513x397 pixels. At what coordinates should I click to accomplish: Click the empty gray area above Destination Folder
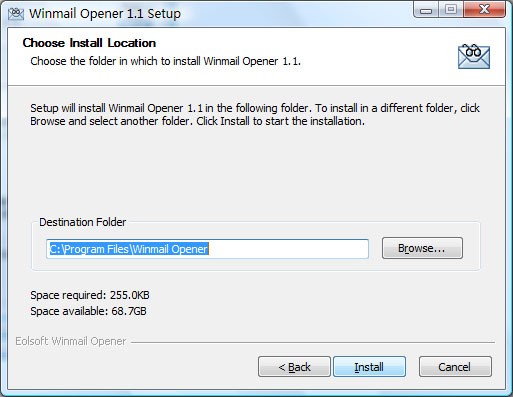click(x=255, y=172)
